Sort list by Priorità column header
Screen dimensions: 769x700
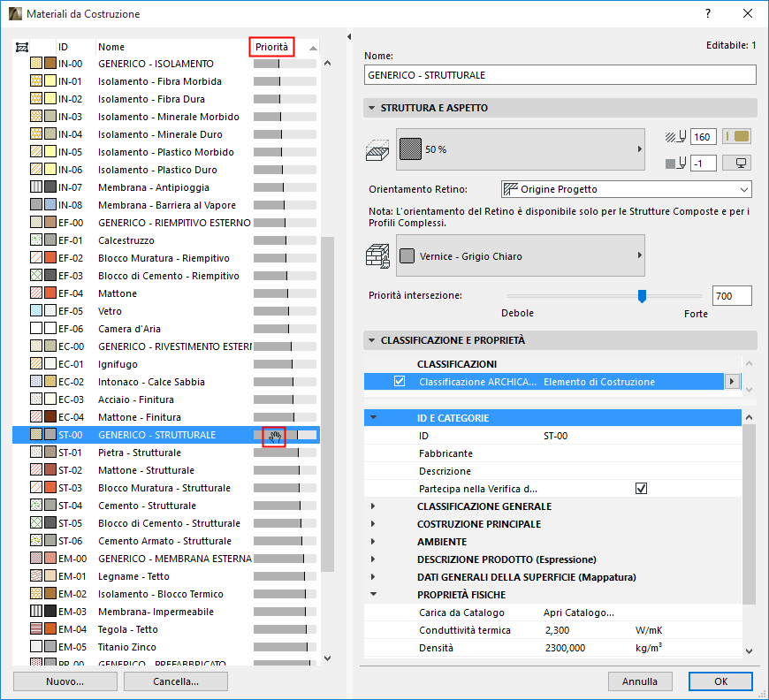pos(271,47)
